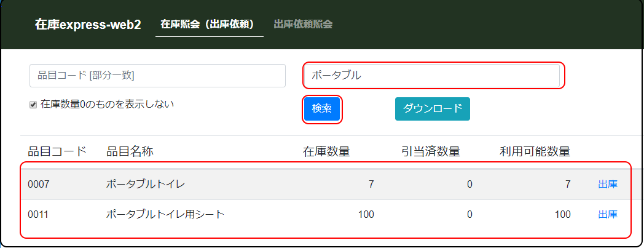
Task: Click the search field containing ポータブル
Action: coord(431,76)
